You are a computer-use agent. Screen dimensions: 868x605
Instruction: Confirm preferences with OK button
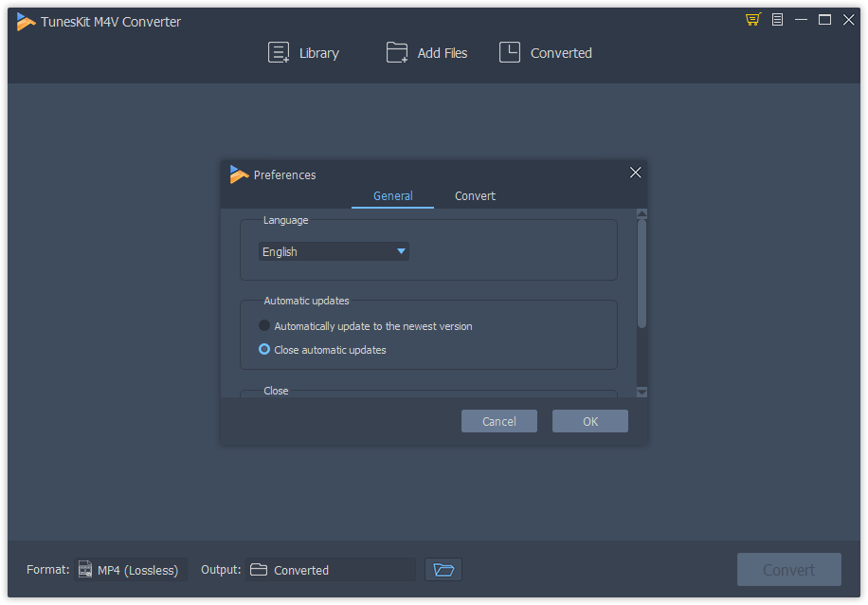pos(590,421)
